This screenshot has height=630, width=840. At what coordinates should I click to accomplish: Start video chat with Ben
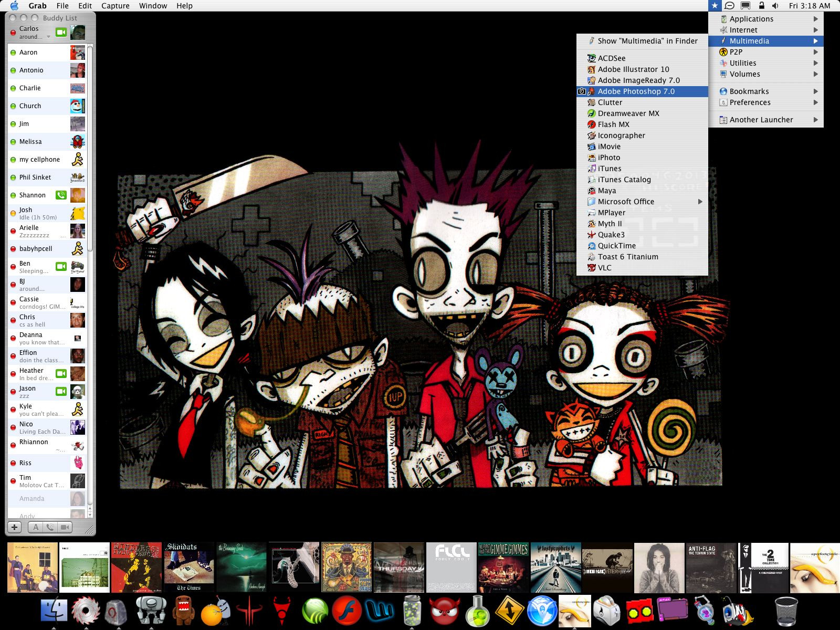pyautogui.click(x=61, y=267)
